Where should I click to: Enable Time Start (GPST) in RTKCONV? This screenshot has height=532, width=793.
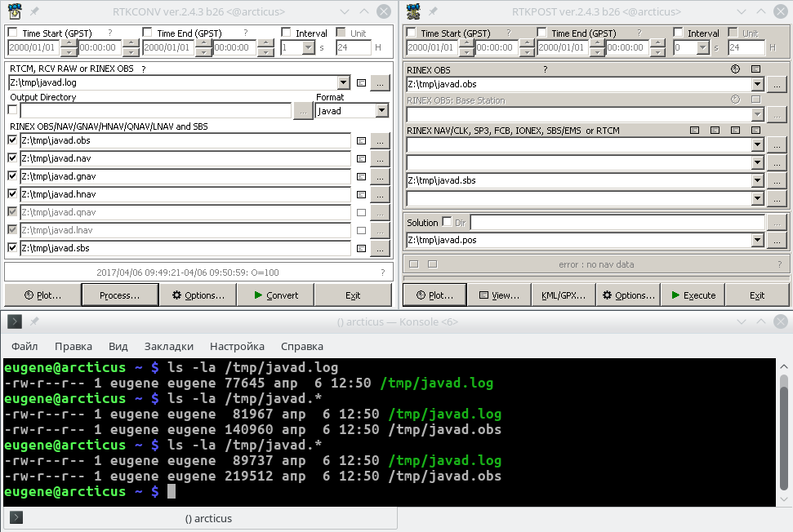pyautogui.click(x=12, y=33)
